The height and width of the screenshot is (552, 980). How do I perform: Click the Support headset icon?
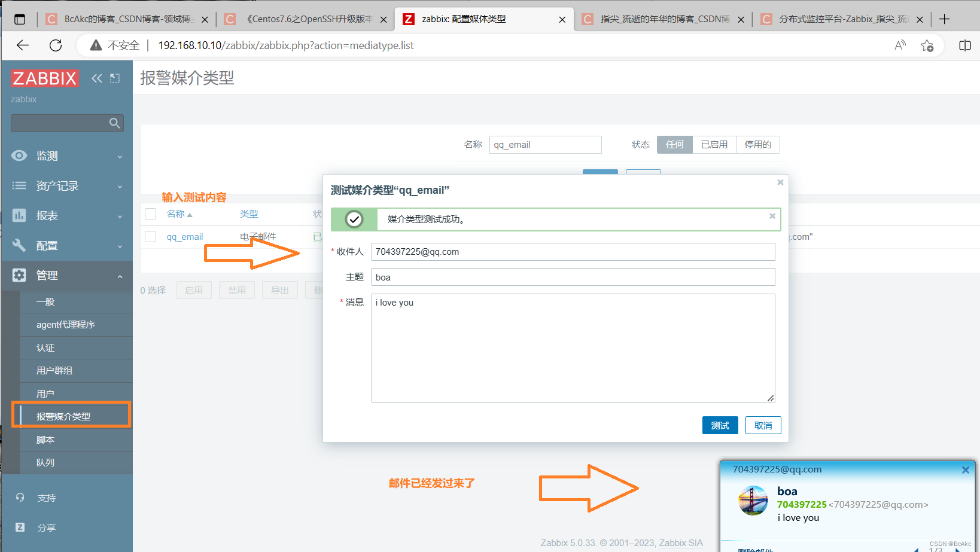coord(20,498)
